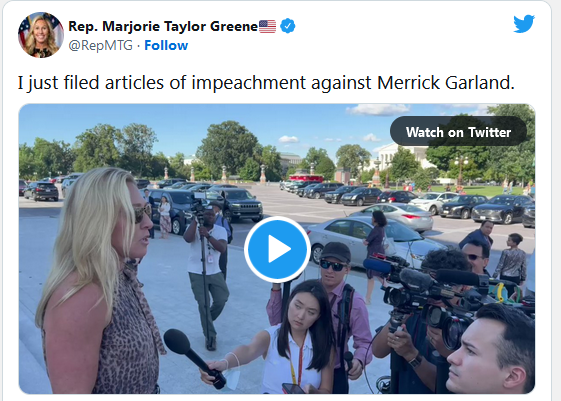Click the white columned building in background
This screenshot has height=401, width=561.
point(403,156)
